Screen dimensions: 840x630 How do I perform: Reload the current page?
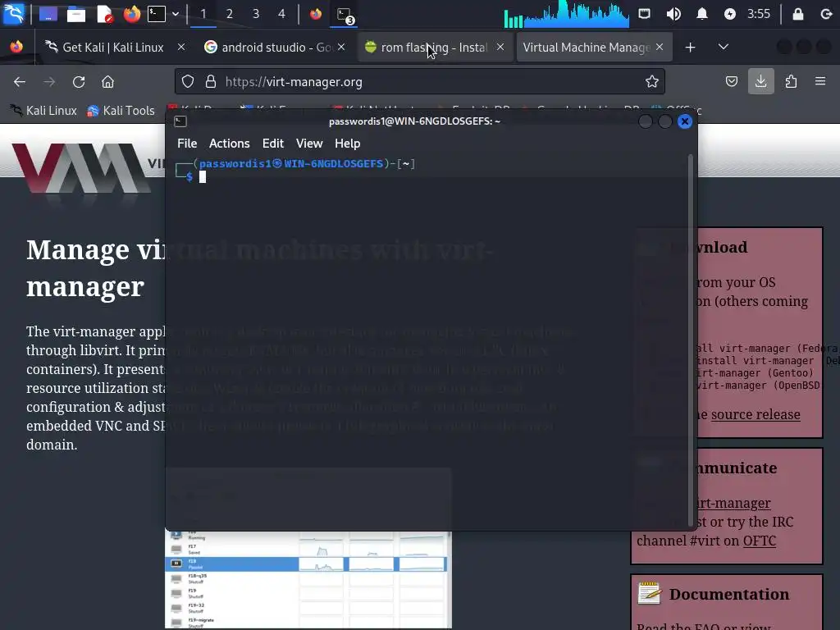[79, 81]
